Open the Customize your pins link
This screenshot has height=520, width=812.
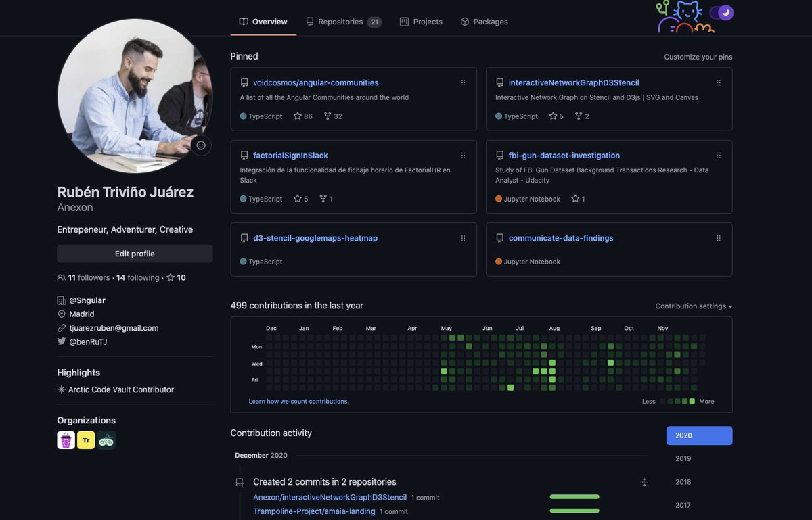click(697, 57)
